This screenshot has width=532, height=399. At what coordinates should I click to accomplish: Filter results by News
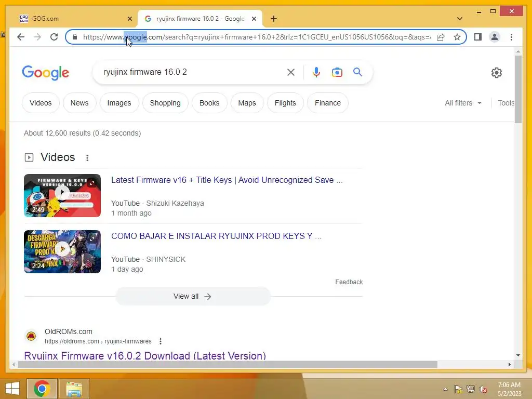click(x=79, y=103)
